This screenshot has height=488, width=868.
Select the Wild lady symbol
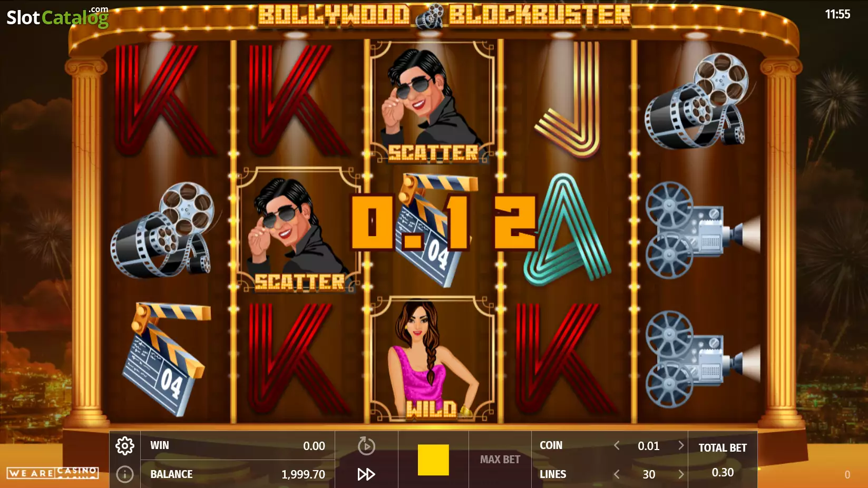coord(433,360)
